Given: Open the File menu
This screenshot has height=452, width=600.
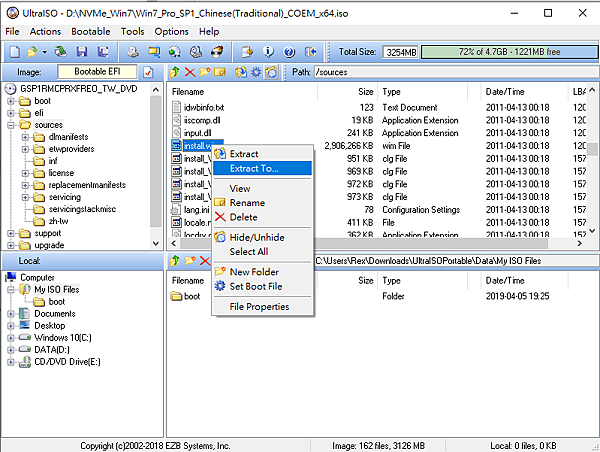Looking at the screenshot, I should 13,31.
